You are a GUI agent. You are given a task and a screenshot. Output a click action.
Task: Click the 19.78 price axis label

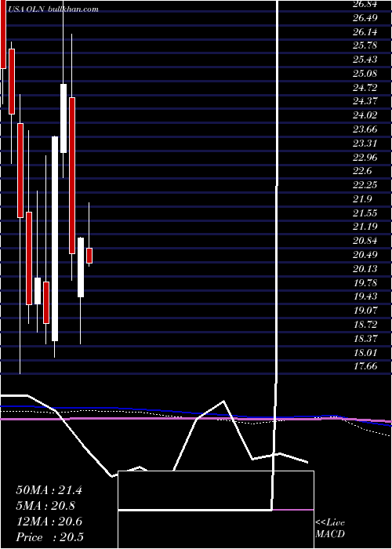click(365, 282)
